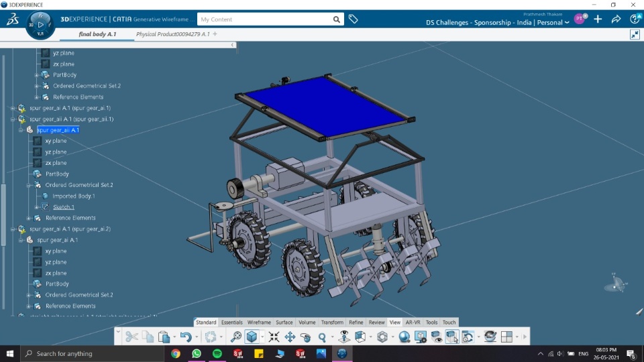Open the Review tab

point(376,322)
